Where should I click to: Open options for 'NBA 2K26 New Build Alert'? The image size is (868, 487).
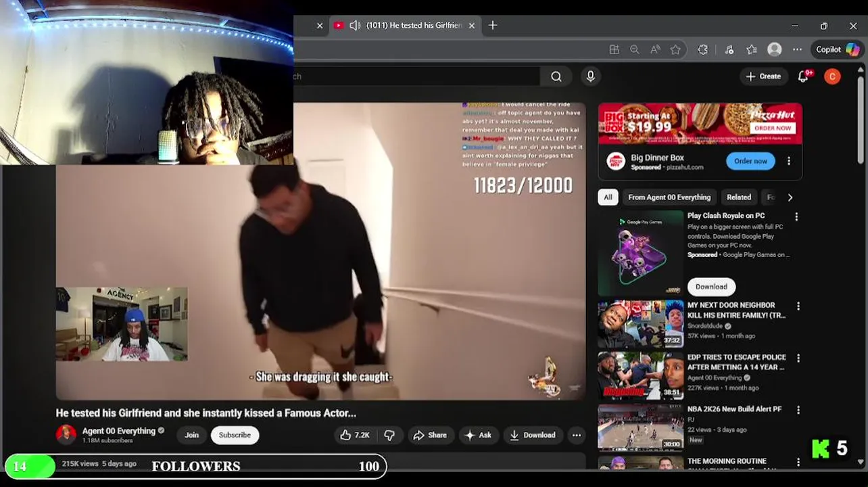[x=798, y=411]
